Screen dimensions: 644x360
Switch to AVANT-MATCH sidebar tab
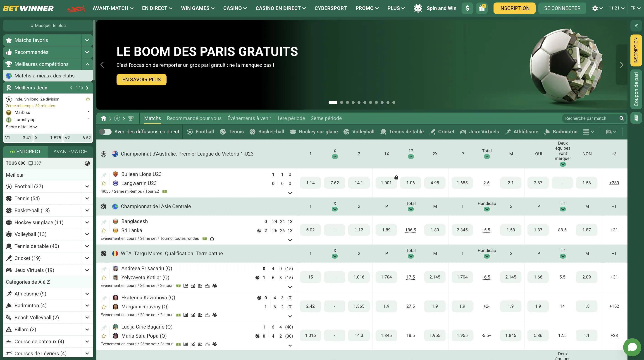(71, 152)
